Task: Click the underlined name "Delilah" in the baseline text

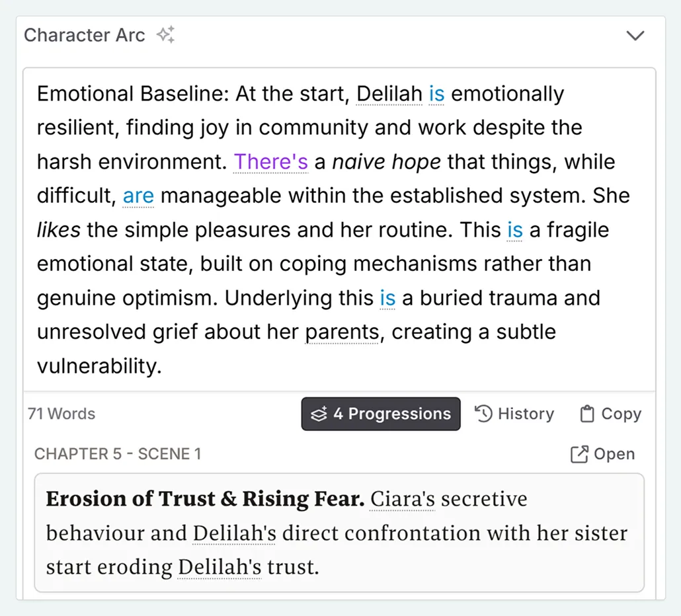Action: click(x=389, y=94)
